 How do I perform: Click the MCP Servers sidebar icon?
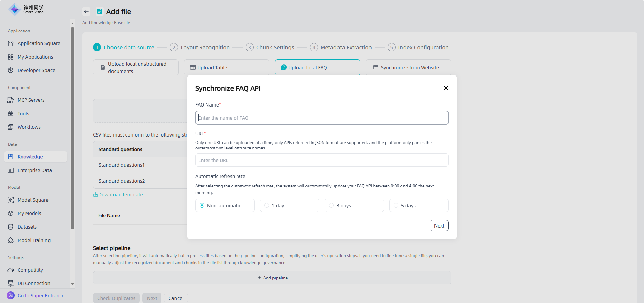tap(11, 100)
